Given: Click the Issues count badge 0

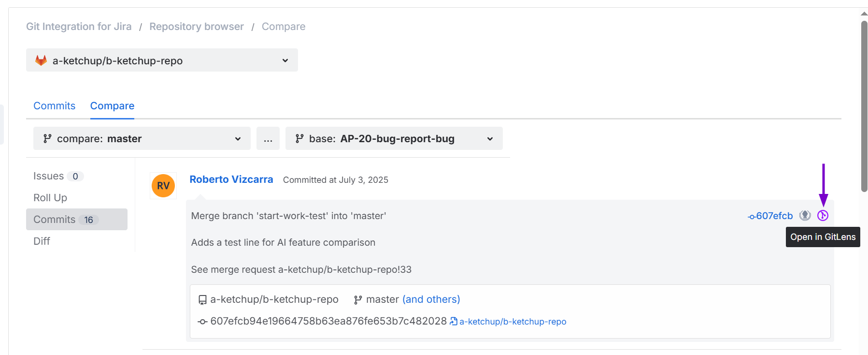Looking at the screenshot, I should pyautogui.click(x=75, y=177).
